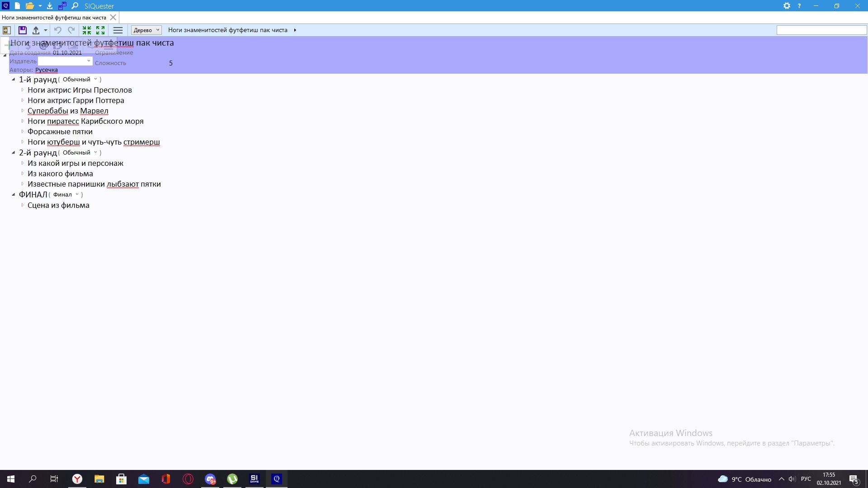Click the expand all green arrows icon
The height and width of the screenshot is (488, 868).
[100, 30]
